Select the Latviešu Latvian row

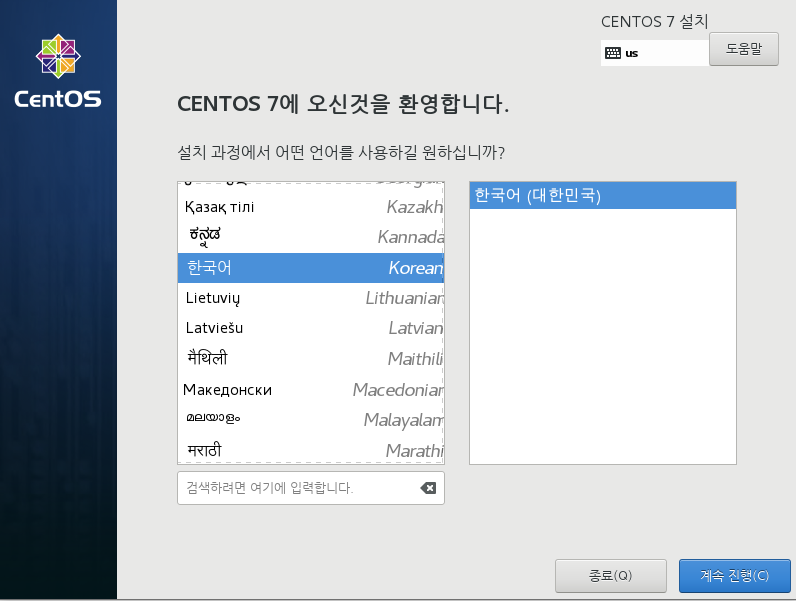pos(311,328)
